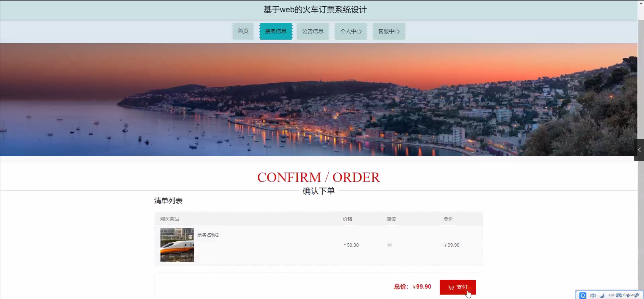Click the blue Q input method logo
Screen dimensions: 644x299
(x=583, y=295)
